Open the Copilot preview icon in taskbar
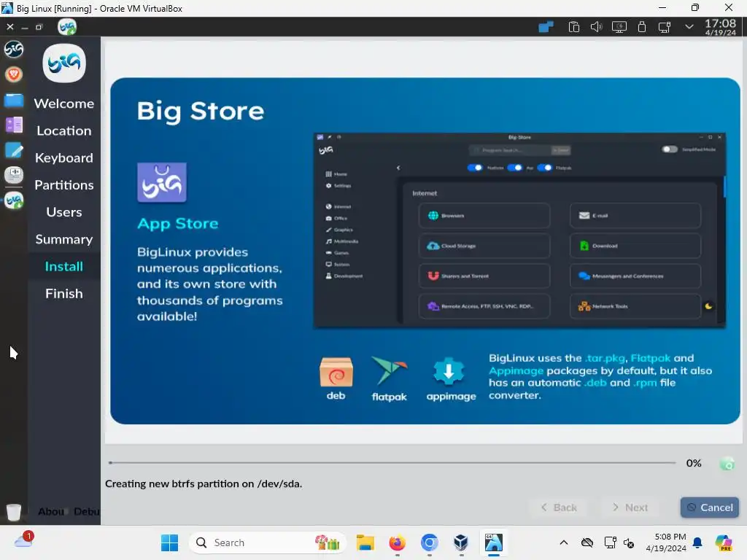The height and width of the screenshot is (560, 747). tap(724, 542)
